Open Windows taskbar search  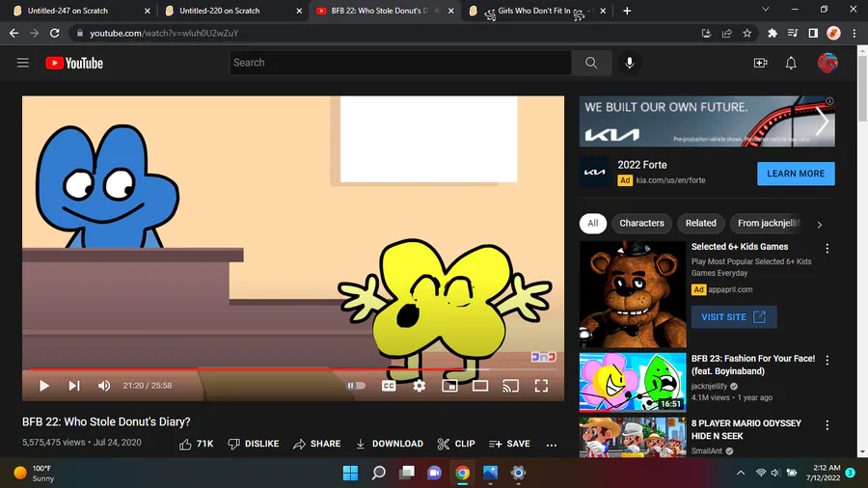[x=379, y=474]
